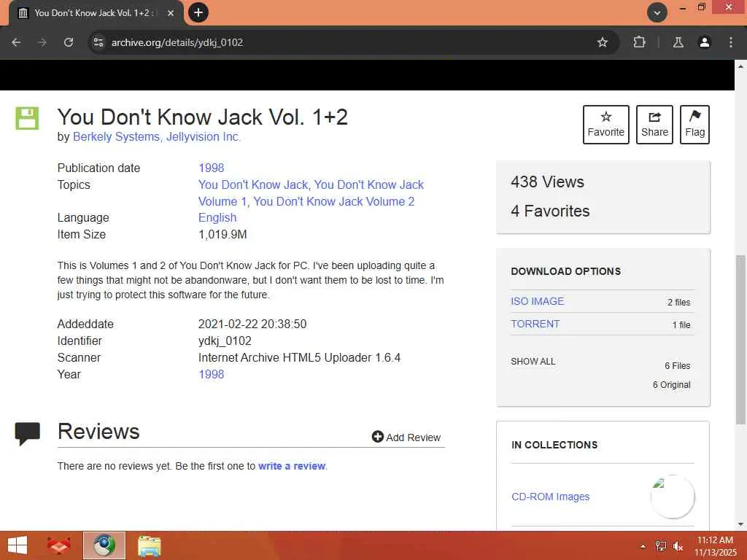Open the tab search dropdown arrow
The height and width of the screenshot is (560, 747).
[657, 13]
